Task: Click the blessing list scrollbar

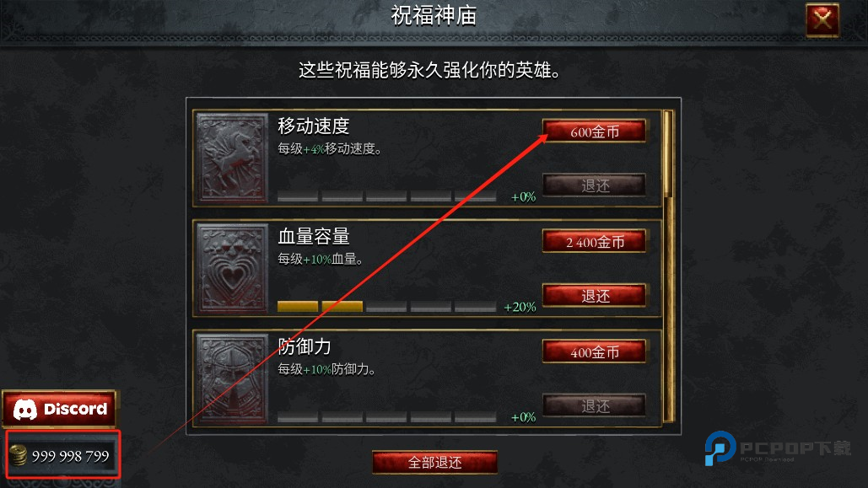Action: click(668, 266)
